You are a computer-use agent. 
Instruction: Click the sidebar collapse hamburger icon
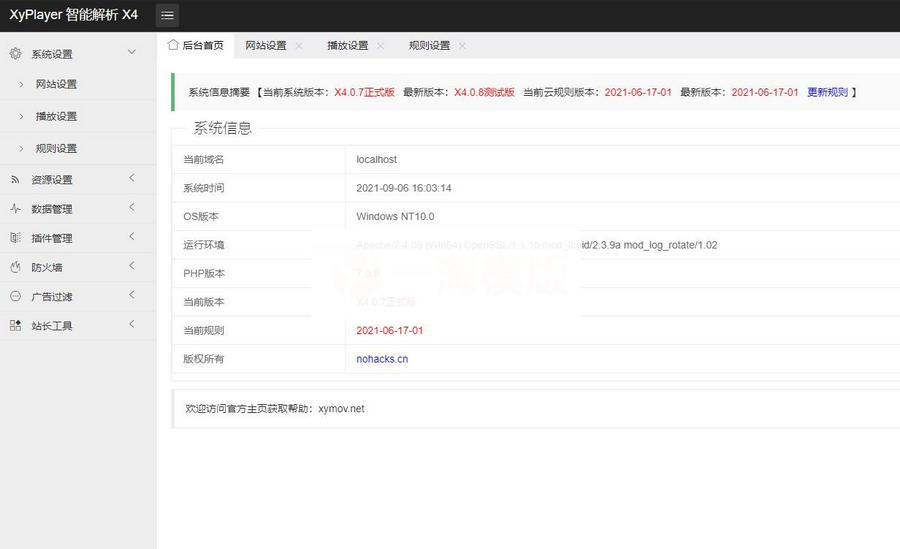[x=167, y=15]
